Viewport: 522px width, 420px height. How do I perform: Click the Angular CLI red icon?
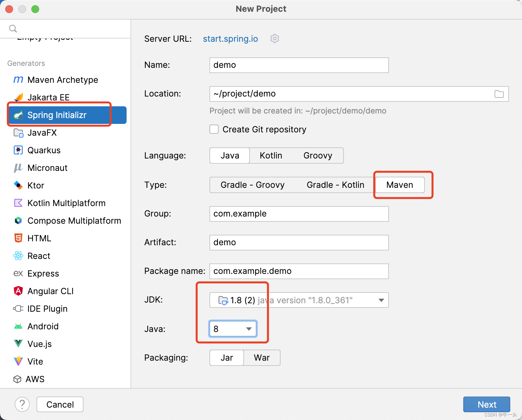click(18, 291)
